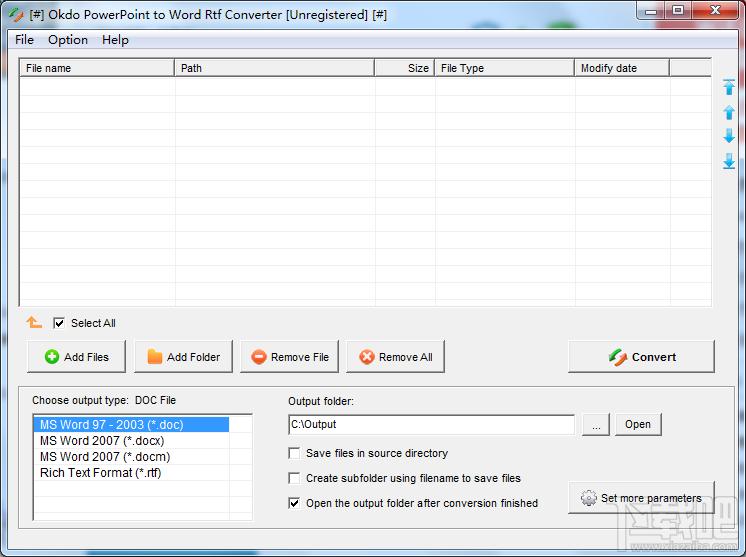Enable Save files in source directory
Image resolution: width=746 pixels, height=557 pixels.
[294, 453]
